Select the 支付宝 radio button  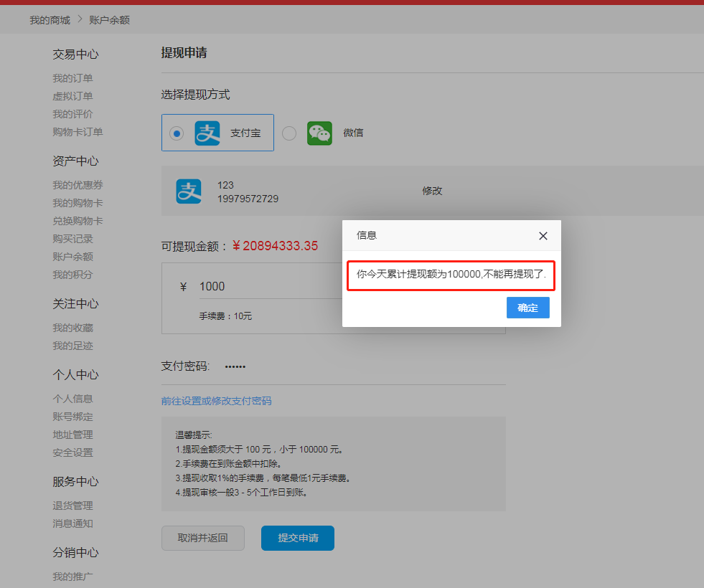[x=177, y=133]
